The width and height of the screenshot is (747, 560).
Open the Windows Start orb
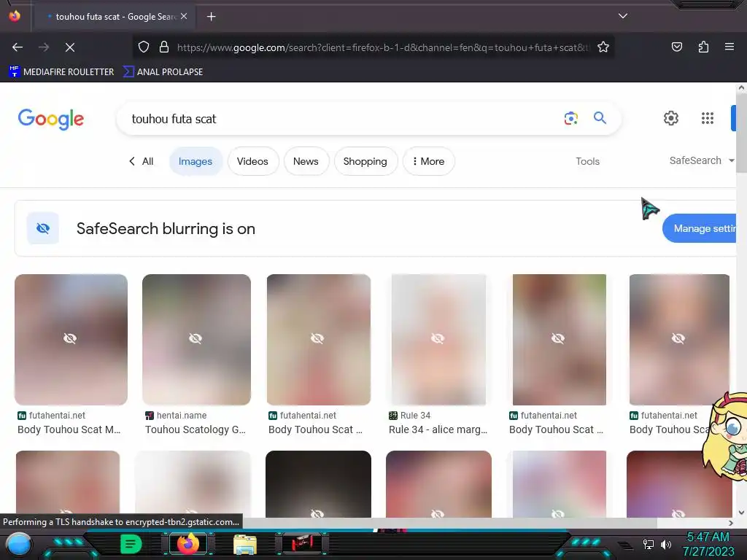tap(19, 544)
